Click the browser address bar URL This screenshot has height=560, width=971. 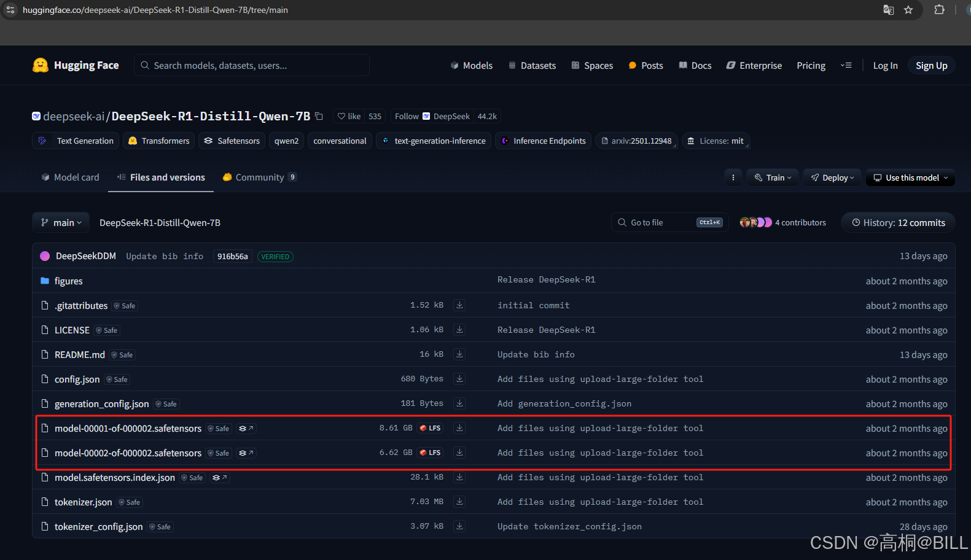coord(155,10)
